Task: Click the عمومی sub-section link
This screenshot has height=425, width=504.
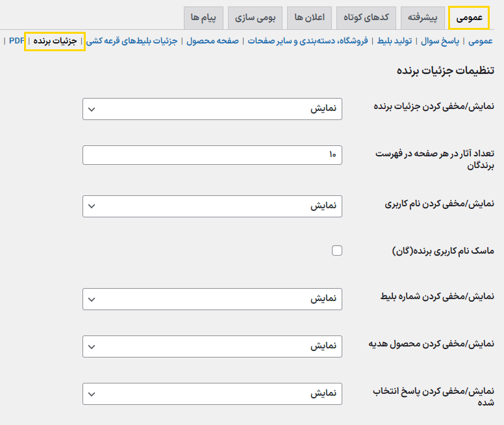Action: (481, 41)
